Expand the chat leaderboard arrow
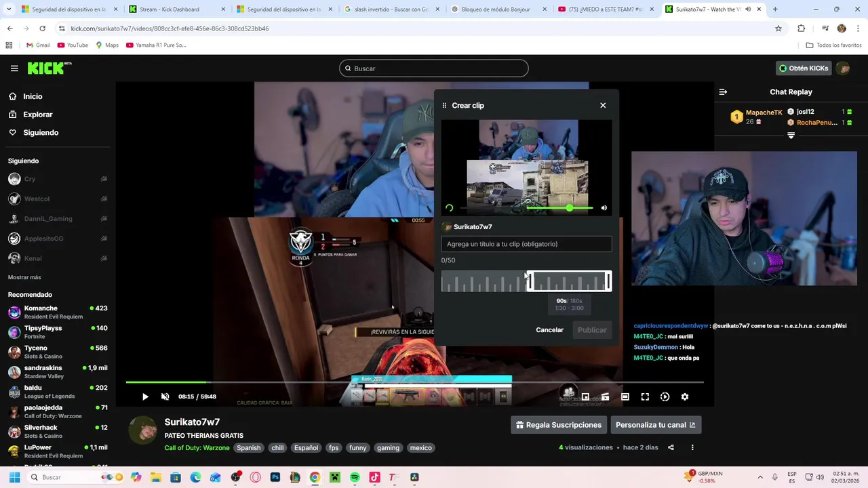Image resolution: width=868 pixels, height=488 pixels. pos(791,136)
